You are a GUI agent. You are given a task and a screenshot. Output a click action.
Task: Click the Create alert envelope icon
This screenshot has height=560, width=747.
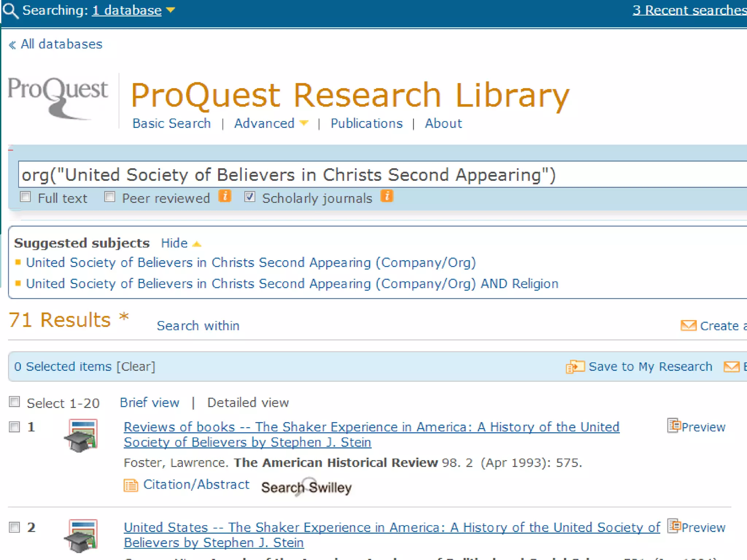[688, 326]
